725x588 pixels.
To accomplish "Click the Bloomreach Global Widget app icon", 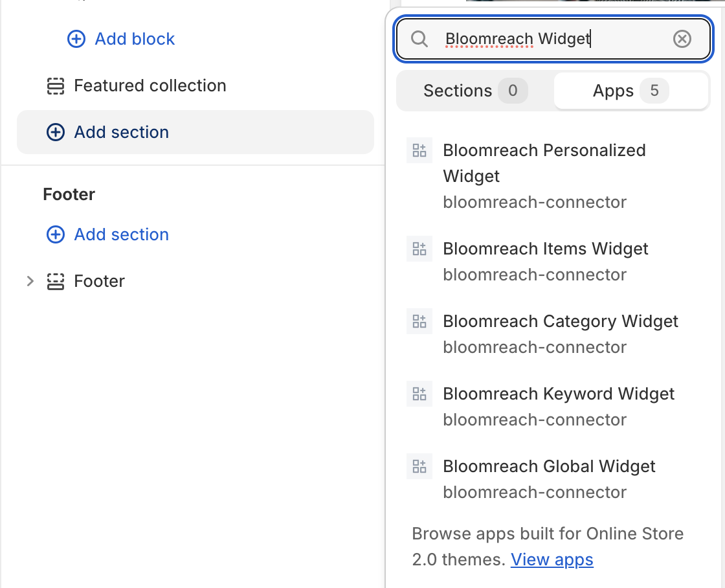I will pos(419,467).
